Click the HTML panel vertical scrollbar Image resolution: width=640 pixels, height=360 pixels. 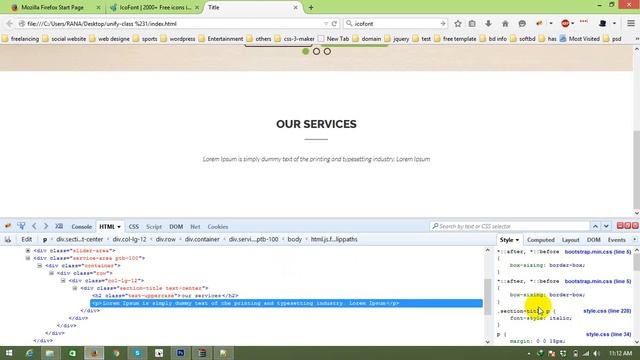488,296
